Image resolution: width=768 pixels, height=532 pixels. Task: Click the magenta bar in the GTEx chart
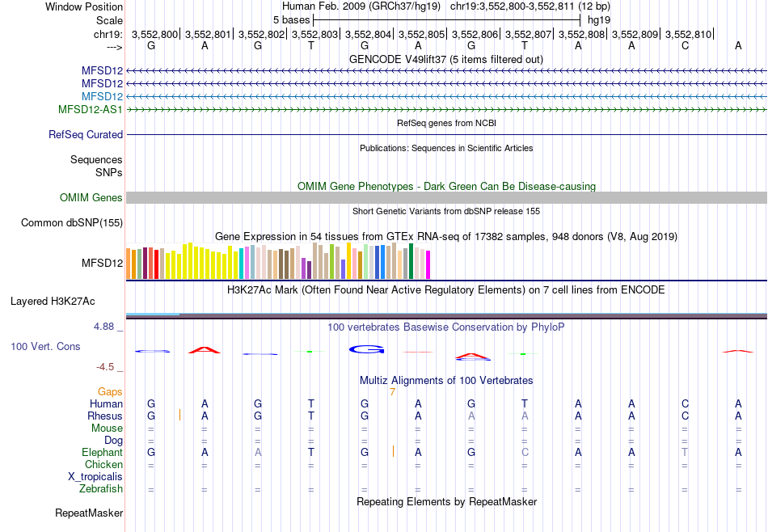tap(428, 264)
